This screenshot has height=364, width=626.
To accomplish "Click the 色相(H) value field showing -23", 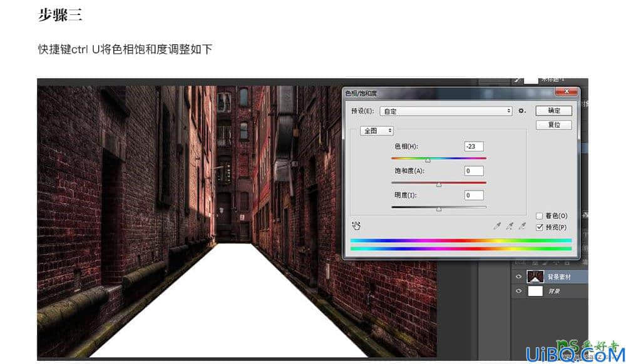I will [x=474, y=146].
